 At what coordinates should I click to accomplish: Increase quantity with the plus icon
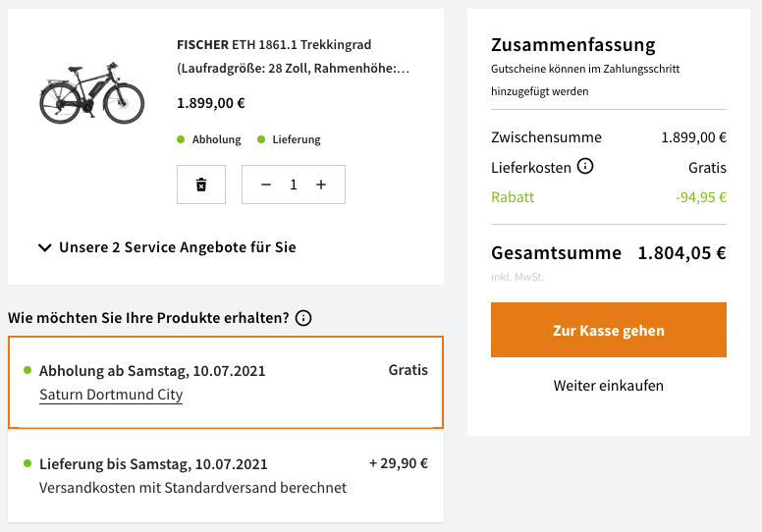[321, 185]
